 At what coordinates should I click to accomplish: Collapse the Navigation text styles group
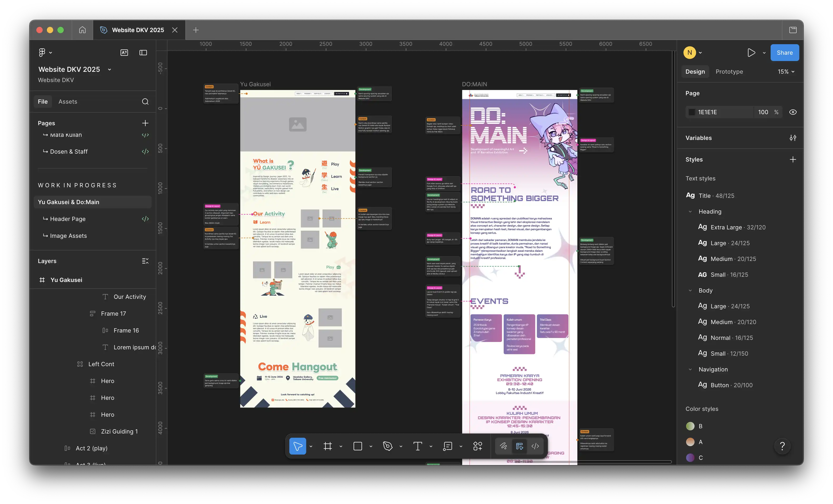[690, 369]
